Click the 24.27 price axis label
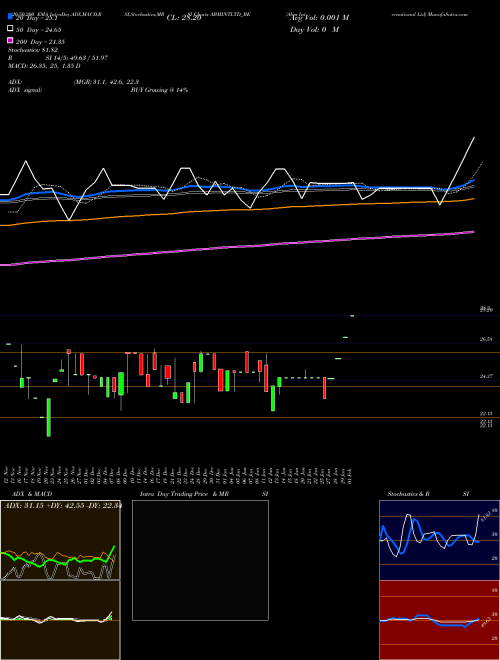Viewport: 500px width, 660px height. pos(486,377)
